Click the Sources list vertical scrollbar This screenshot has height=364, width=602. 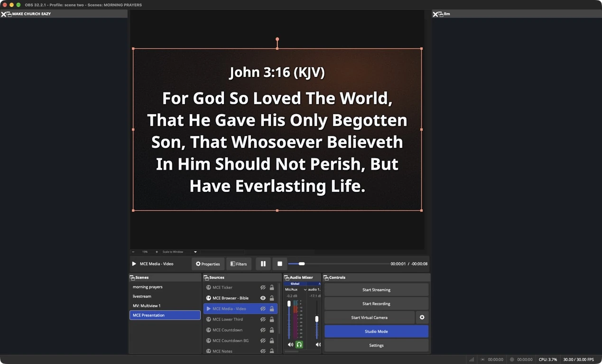279,308
